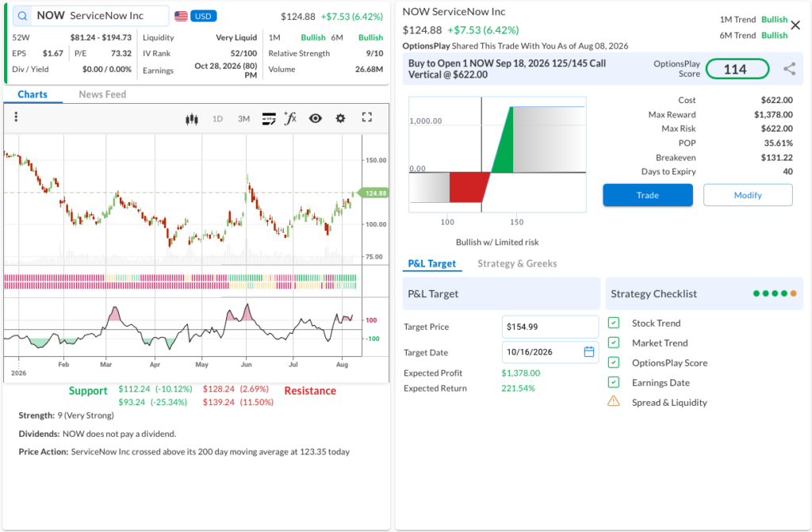Viewport: 812px width, 532px height.
Task: Click the symbol search magnifier icon
Action: 22,16
